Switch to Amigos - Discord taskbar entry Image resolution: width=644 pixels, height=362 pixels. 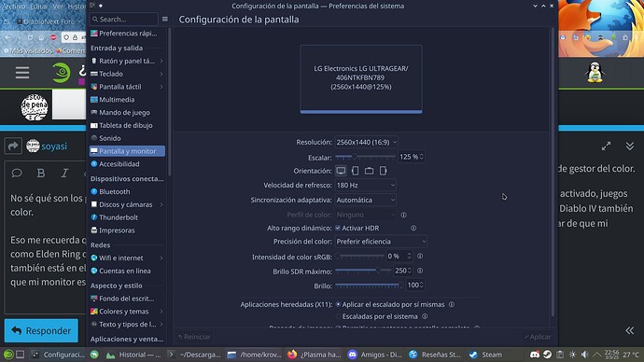click(374, 355)
